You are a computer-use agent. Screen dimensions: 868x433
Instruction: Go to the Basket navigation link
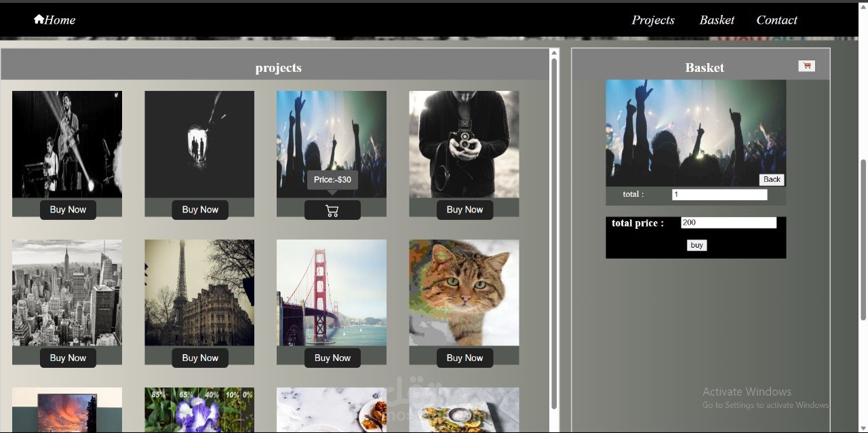click(x=717, y=20)
